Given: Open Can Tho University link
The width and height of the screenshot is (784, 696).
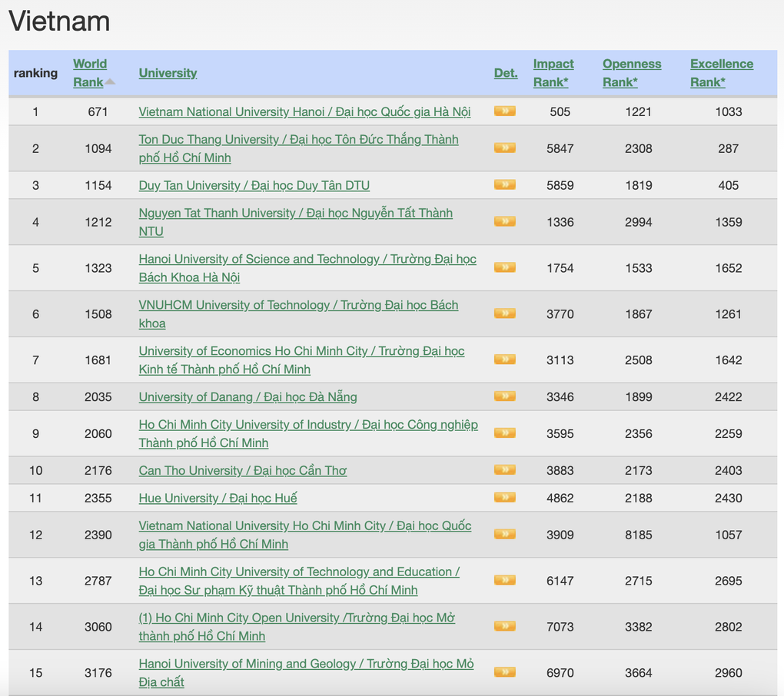Looking at the screenshot, I should (243, 470).
